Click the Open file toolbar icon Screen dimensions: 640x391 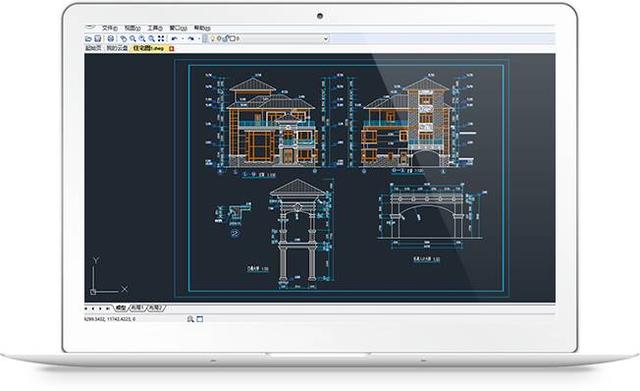point(88,39)
